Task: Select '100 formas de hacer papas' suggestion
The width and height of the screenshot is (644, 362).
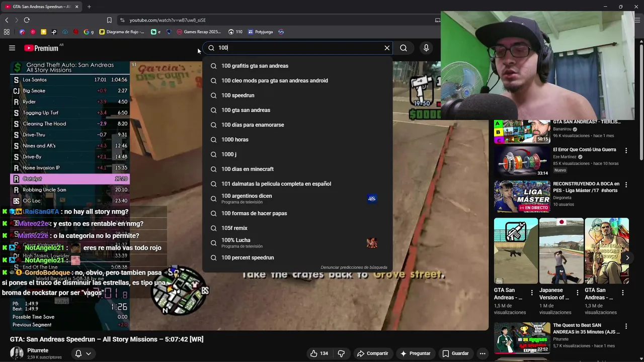Action: pyautogui.click(x=297, y=213)
